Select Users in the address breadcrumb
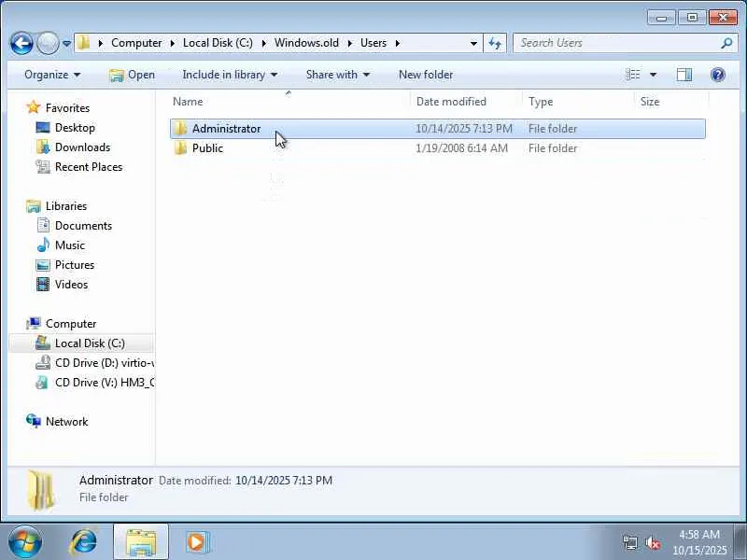This screenshot has height=560, width=747. (373, 43)
